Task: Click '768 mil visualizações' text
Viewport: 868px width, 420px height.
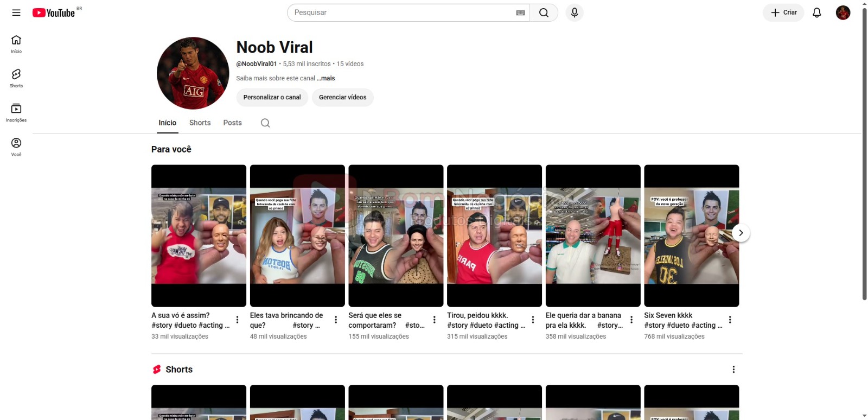Action: [x=674, y=336]
